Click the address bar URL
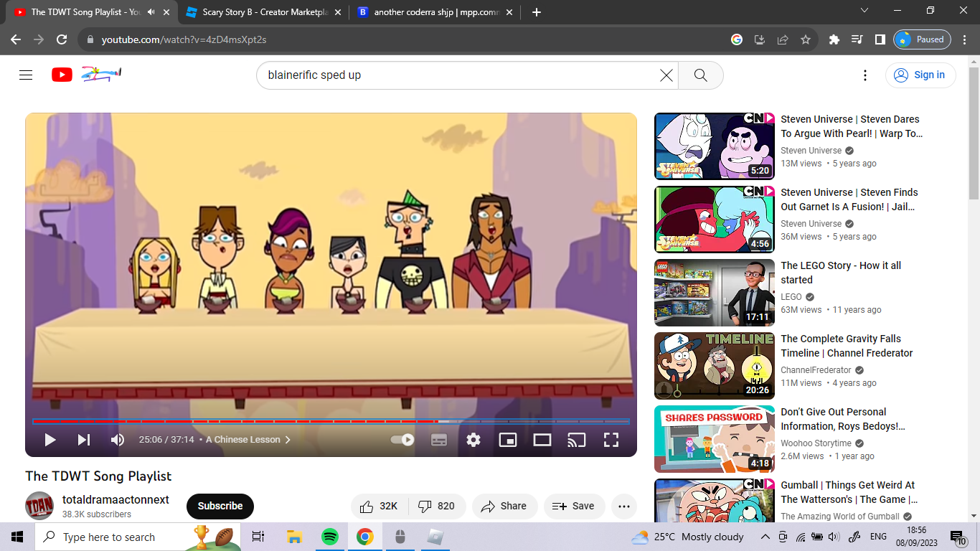 tap(184, 39)
